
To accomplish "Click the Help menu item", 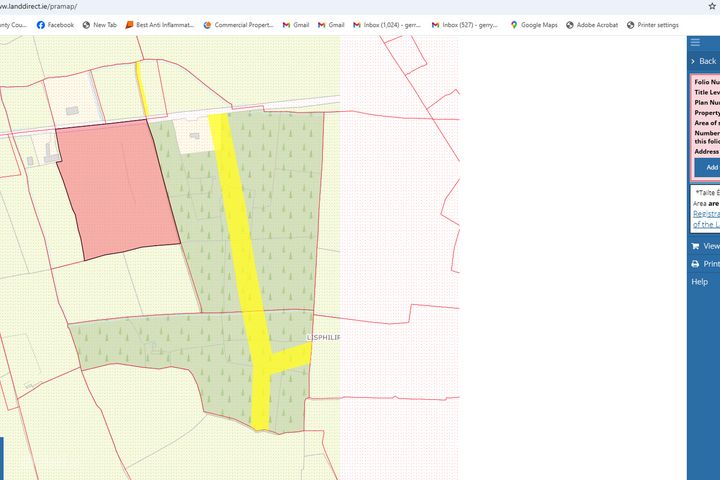I will [x=700, y=282].
